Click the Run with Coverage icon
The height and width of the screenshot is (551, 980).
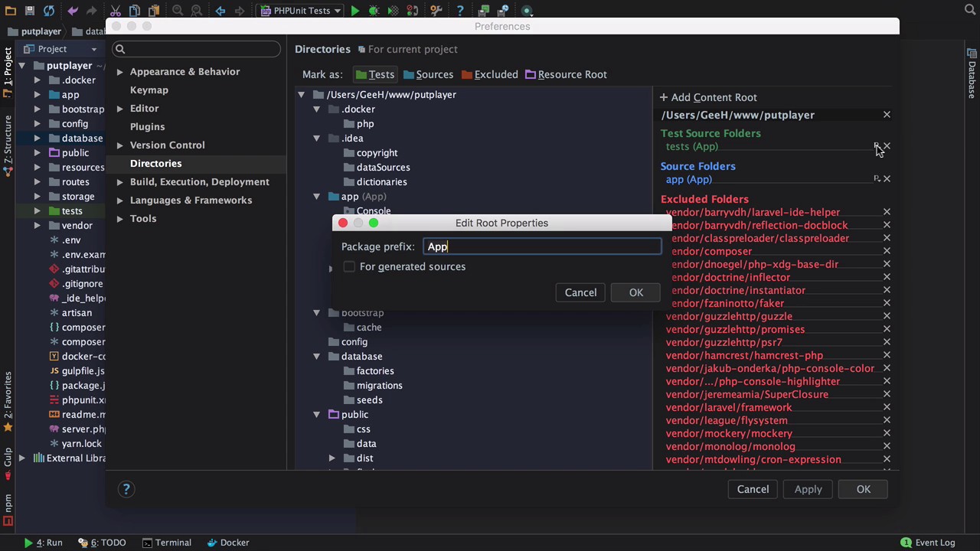click(x=394, y=11)
